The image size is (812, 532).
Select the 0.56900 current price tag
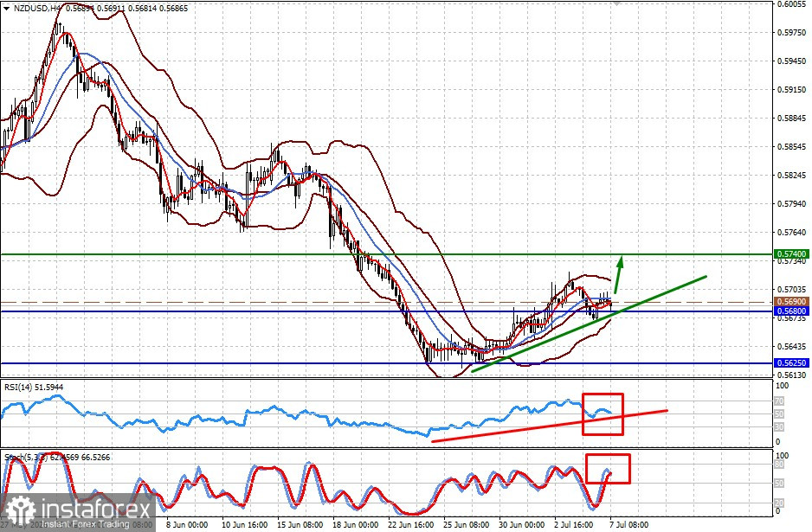(791, 301)
